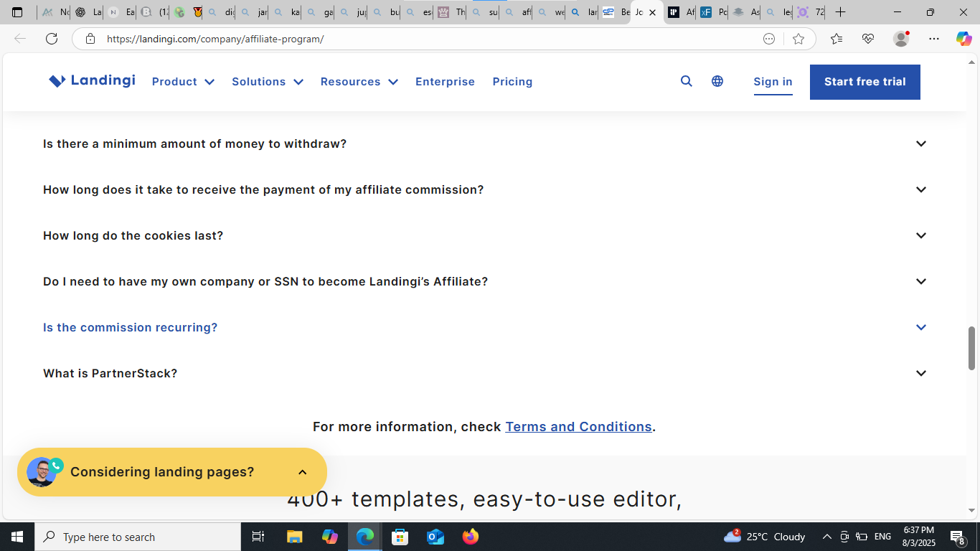The height and width of the screenshot is (551, 980).
Task: Click 'Considering landing pages?' text
Action: (x=162, y=472)
